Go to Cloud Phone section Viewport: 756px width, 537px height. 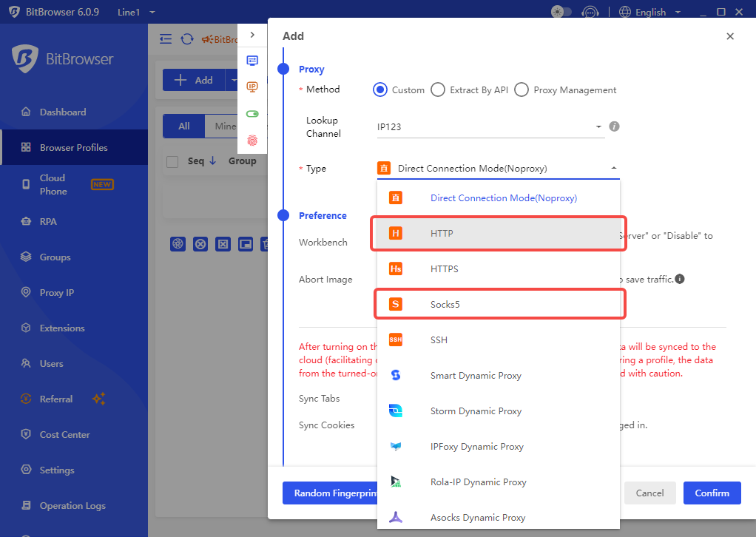(53, 185)
